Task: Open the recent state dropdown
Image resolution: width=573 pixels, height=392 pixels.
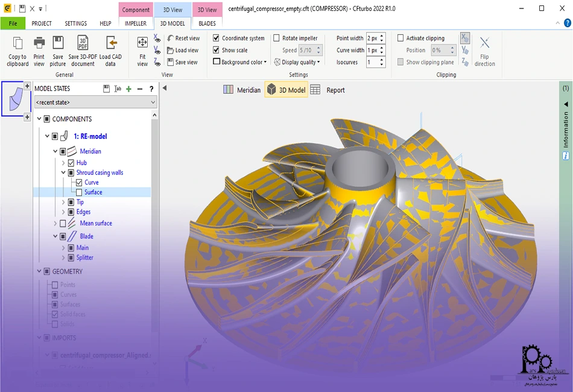Action: click(x=95, y=103)
